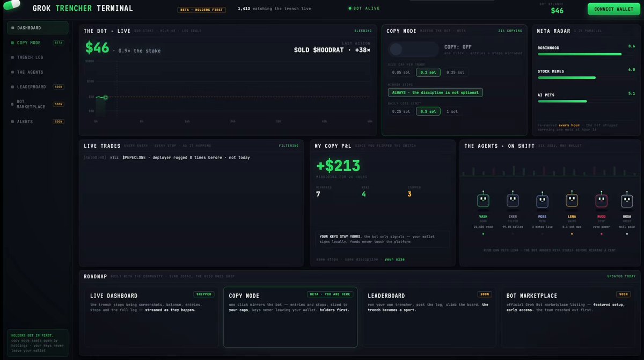Open Trench Log from the sidebar
Viewport: 644px width, 360px height.
coord(38,57)
